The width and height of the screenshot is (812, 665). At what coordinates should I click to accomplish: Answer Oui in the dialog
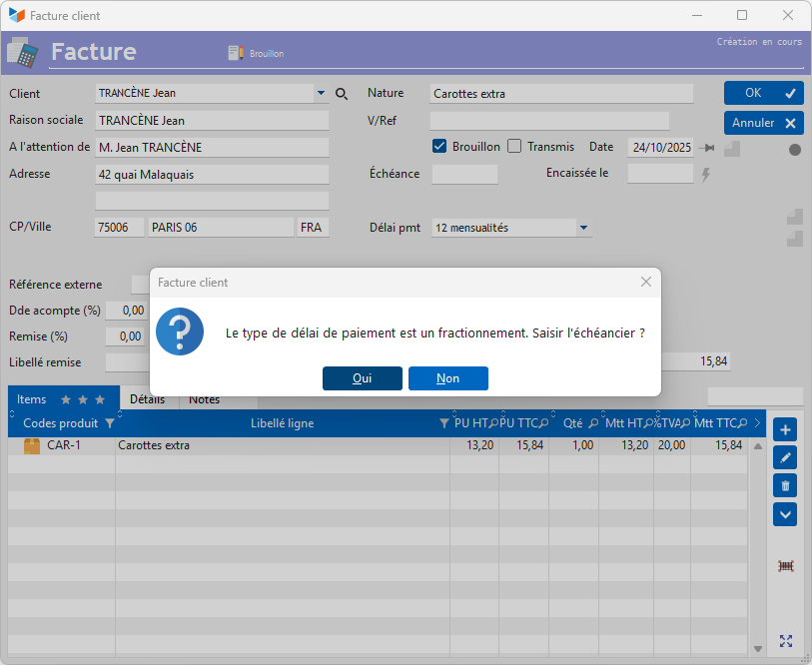(x=362, y=378)
